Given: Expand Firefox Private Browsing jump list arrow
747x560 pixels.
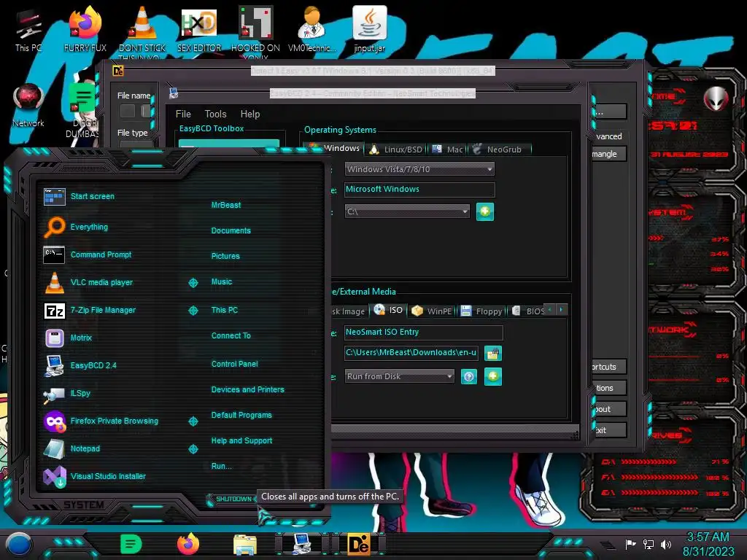Looking at the screenshot, I should click(193, 421).
